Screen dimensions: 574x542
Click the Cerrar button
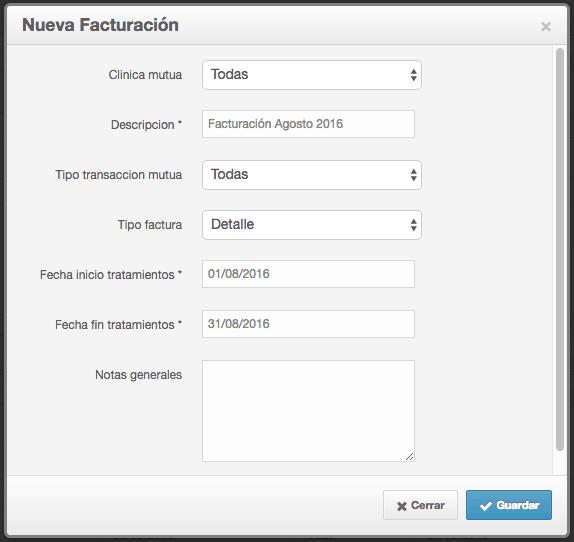point(420,505)
